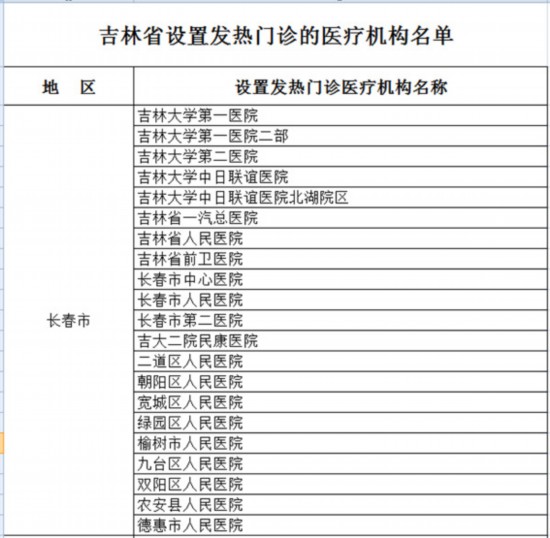Click the cell 吉林大学第一医院
The width and height of the screenshot is (550, 538).
(341, 115)
